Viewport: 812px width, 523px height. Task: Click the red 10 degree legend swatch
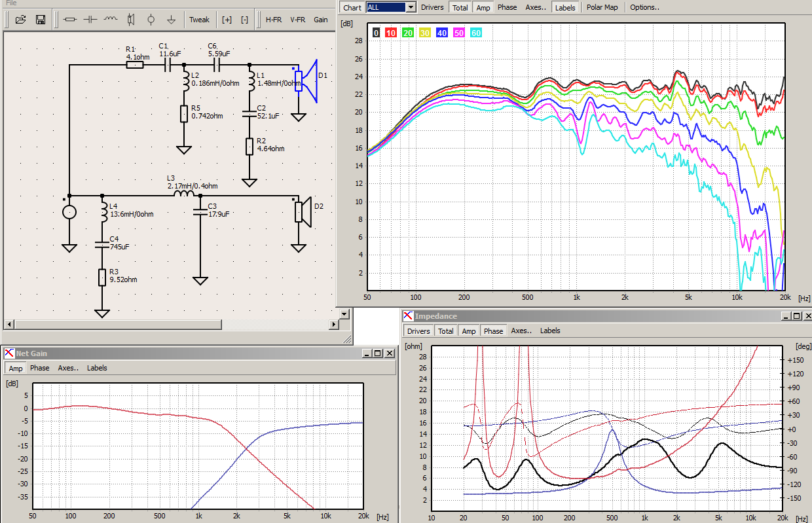[391, 33]
